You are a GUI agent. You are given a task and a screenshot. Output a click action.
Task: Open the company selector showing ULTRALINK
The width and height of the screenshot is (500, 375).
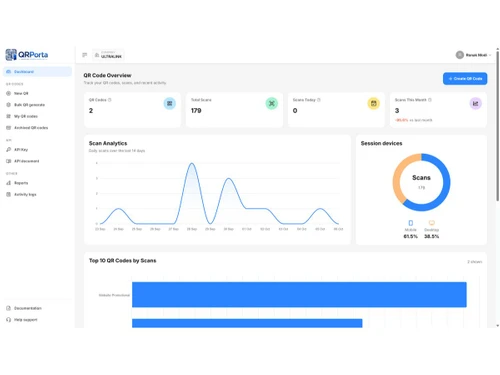coord(108,55)
